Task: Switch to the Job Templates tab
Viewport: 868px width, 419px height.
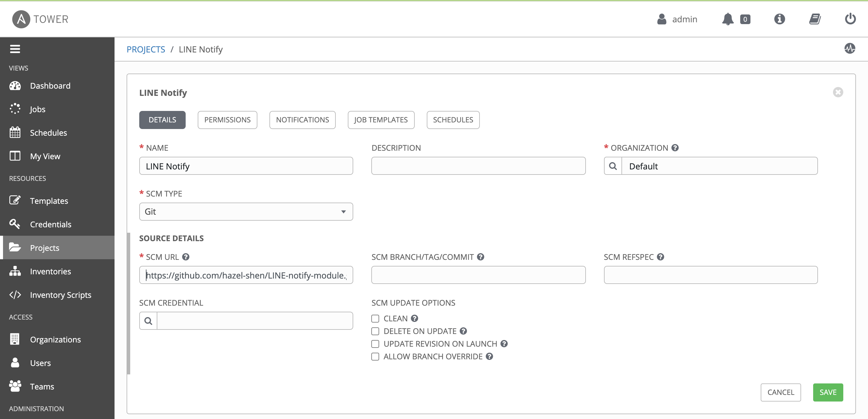Action: 381,120
